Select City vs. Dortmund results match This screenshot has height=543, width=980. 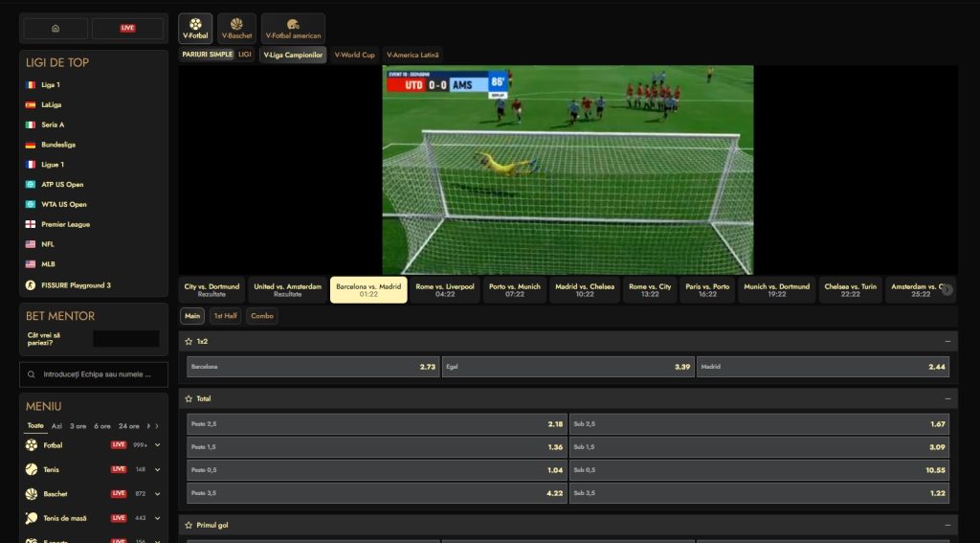coord(212,290)
